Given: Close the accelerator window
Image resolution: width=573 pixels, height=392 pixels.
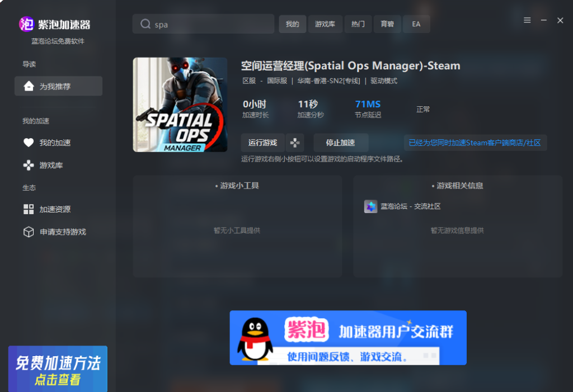Looking at the screenshot, I should point(560,20).
